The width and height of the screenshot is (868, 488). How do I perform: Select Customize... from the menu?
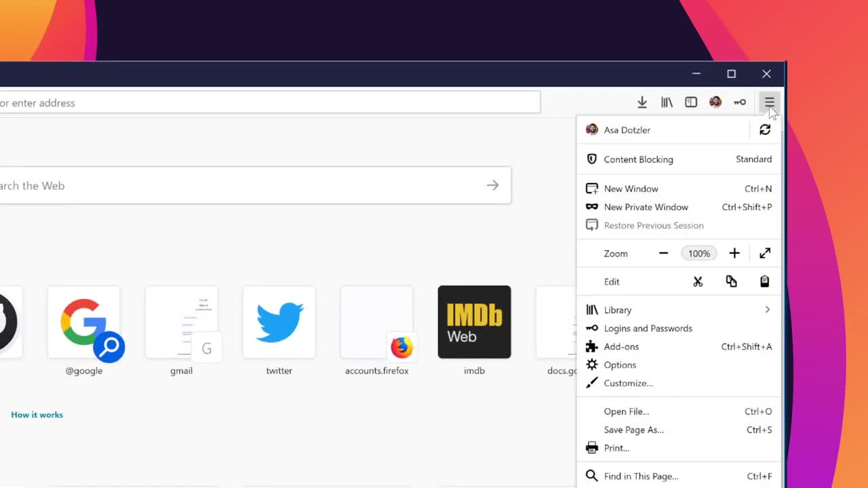pyautogui.click(x=678, y=383)
